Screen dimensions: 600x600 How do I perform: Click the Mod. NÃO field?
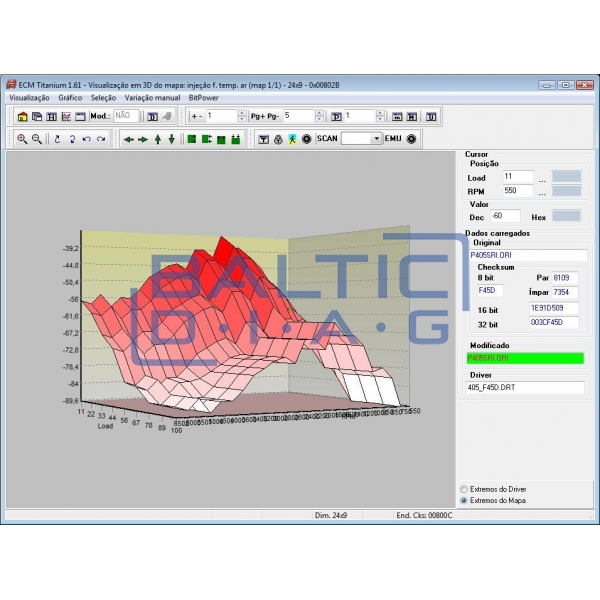(x=126, y=116)
